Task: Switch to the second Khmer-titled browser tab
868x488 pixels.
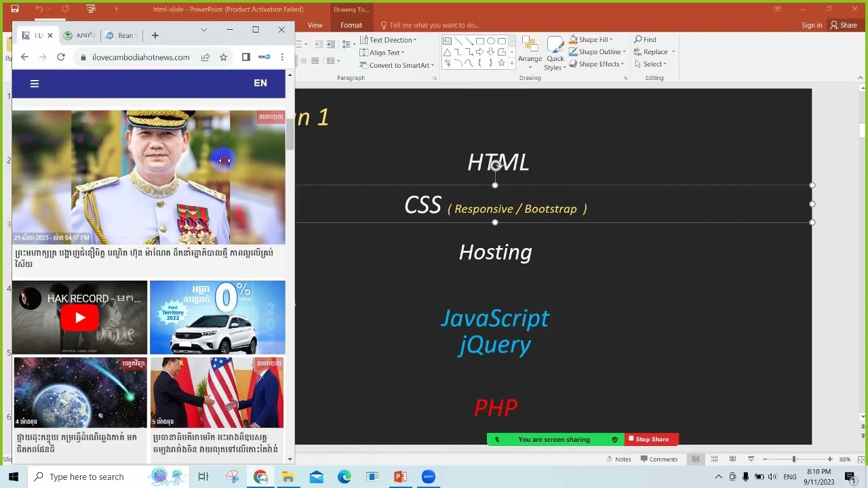Action: 79,35
